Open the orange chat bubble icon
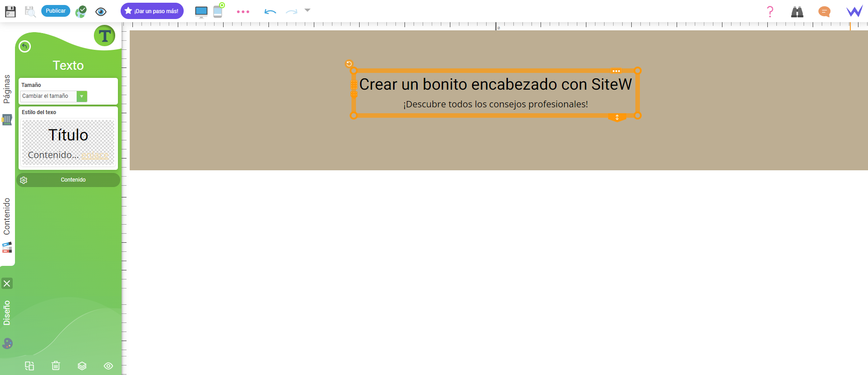 [x=824, y=11]
